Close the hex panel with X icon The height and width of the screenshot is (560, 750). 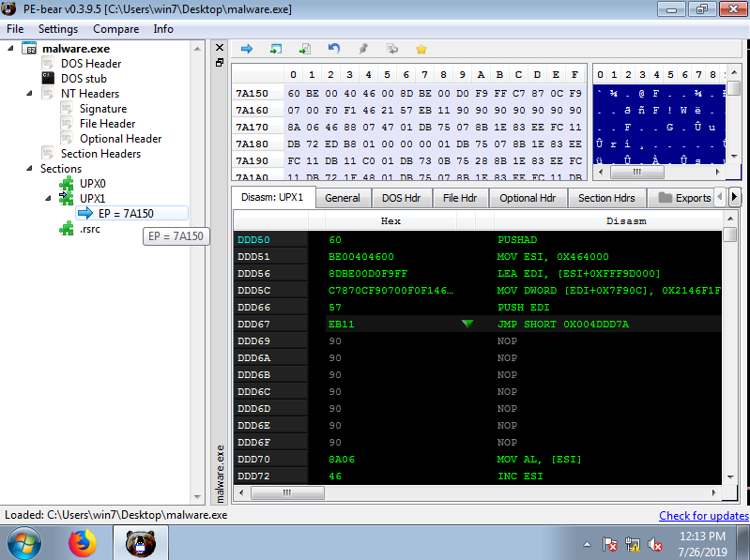point(220,47)
